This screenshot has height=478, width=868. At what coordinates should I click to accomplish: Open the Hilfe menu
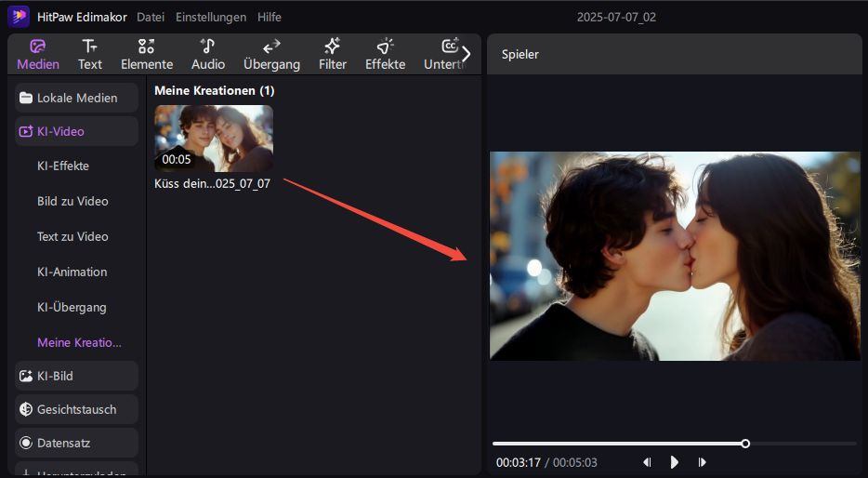point(270,17)
